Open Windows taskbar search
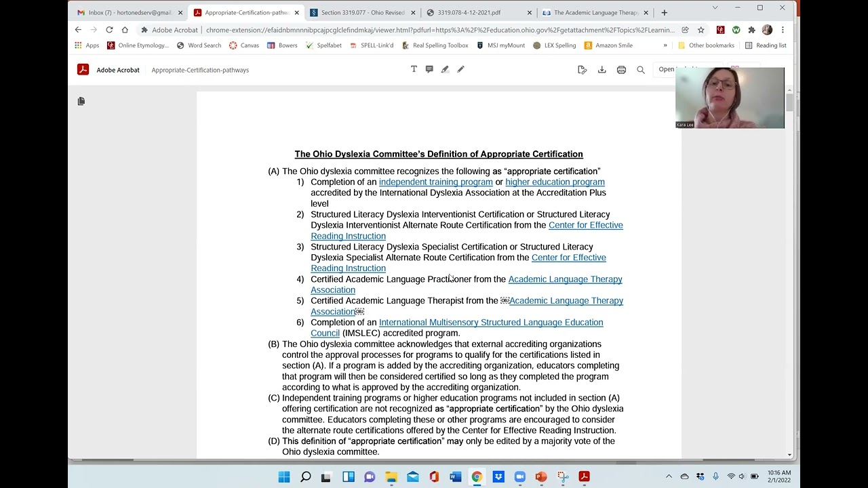The image size is (868, 488). click(306, 476)
